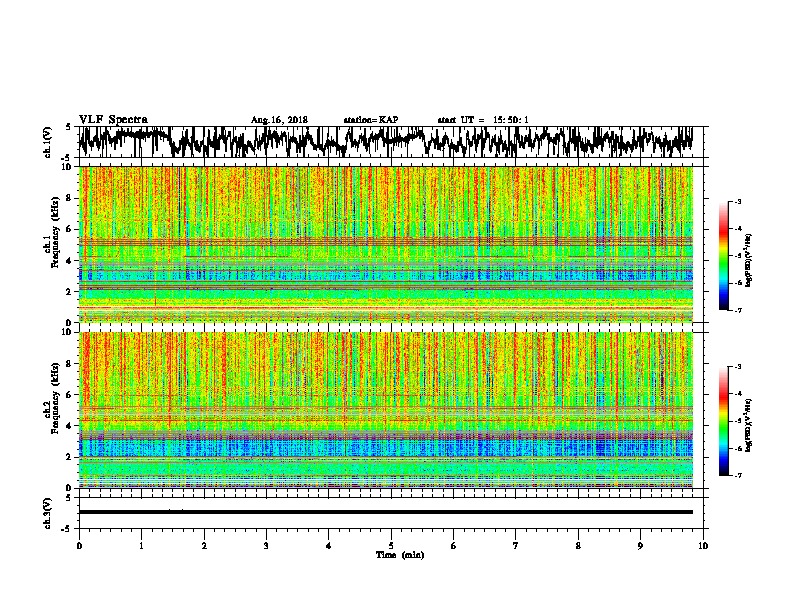This screenshot has width=792, height=612.
Task: Click the ch.2 PSD color scale bar
Action: [x=724, y=421]
